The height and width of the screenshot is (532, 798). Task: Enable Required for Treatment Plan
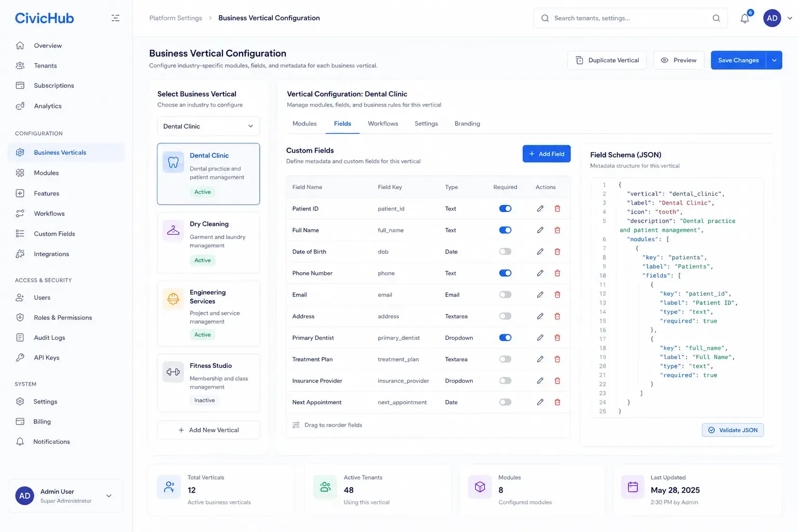[x=506, y=359]
